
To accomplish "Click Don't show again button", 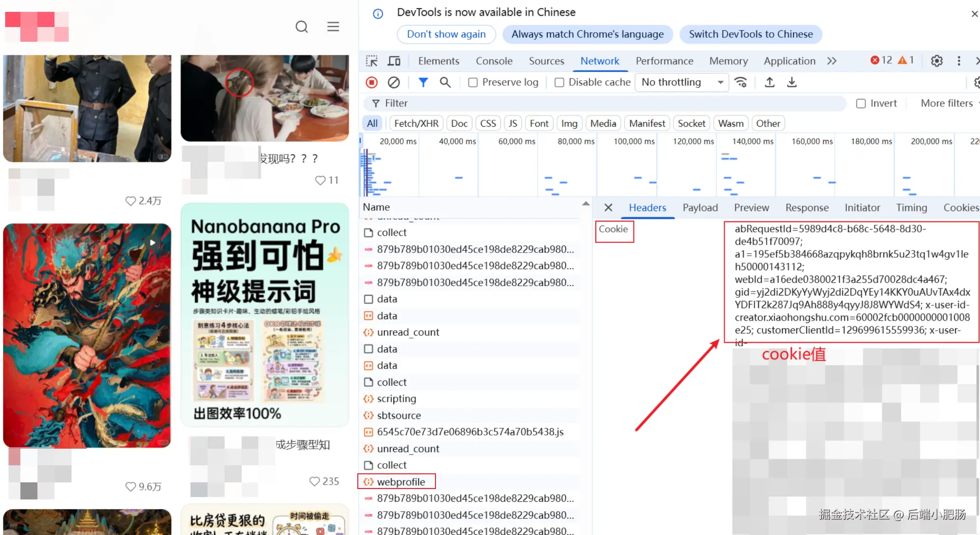I will (446, 34).
